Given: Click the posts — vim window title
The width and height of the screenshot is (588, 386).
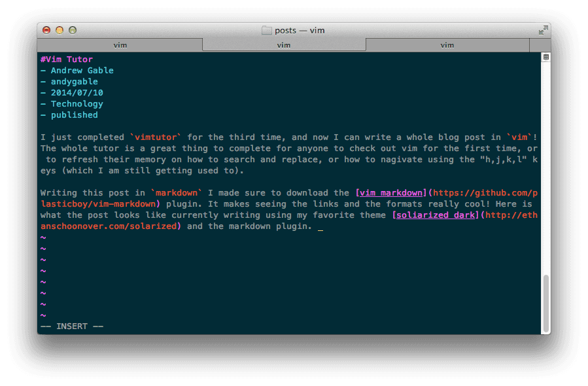Looking at the screenshot, I should coord(300,30).
